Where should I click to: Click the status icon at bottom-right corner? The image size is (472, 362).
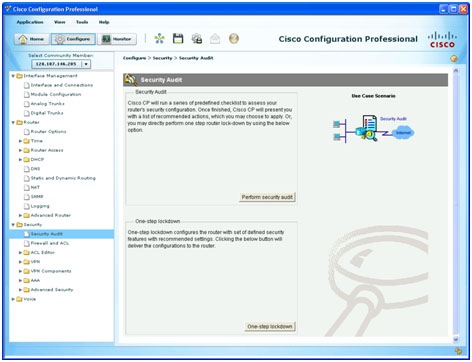458,350
